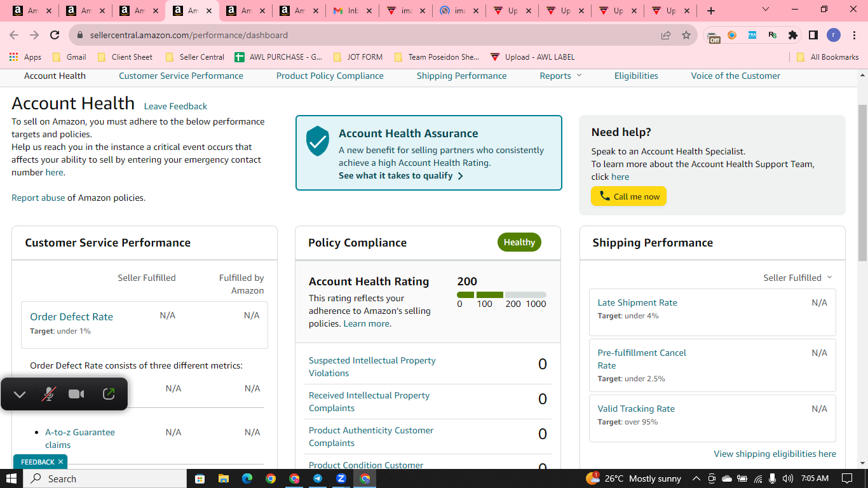Click the Healthy status badge
The image size is (868, 488).
pos(519,242)
